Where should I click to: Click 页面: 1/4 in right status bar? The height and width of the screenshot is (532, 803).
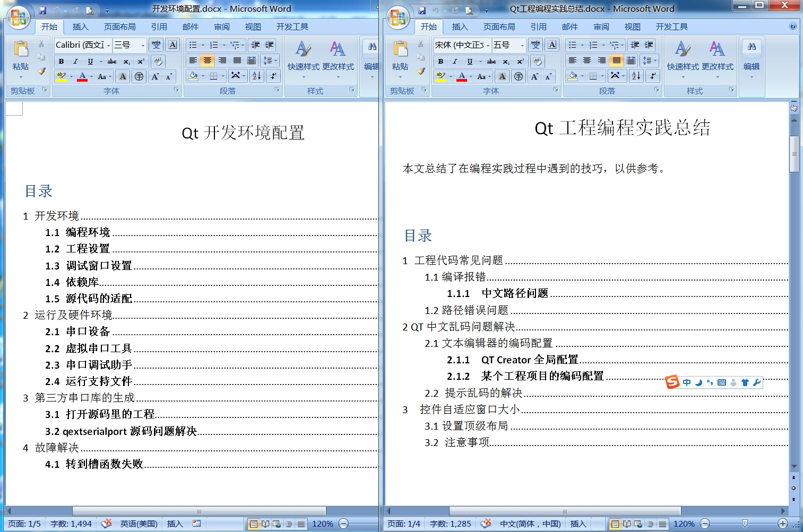tap(403, 524)
